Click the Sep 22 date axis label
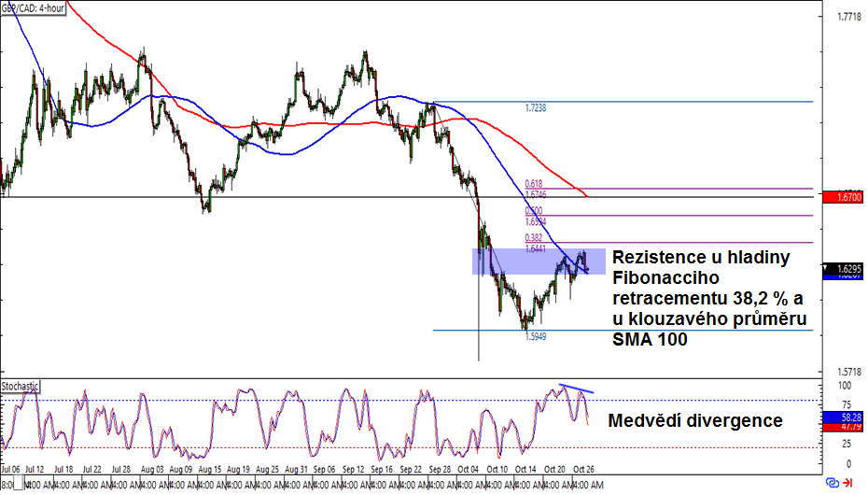Screen dimensions: 868x495 point(410,469)
